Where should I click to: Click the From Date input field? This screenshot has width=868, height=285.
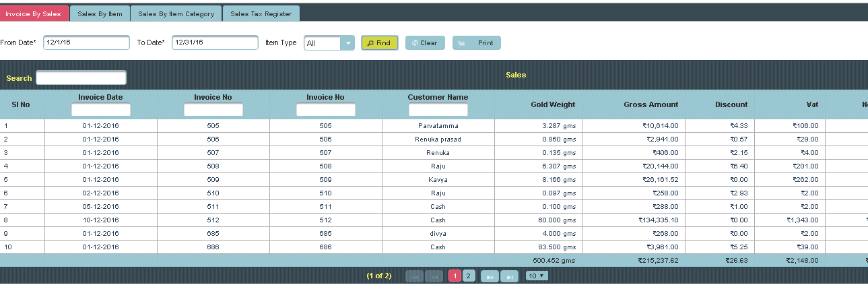[86, 42]
